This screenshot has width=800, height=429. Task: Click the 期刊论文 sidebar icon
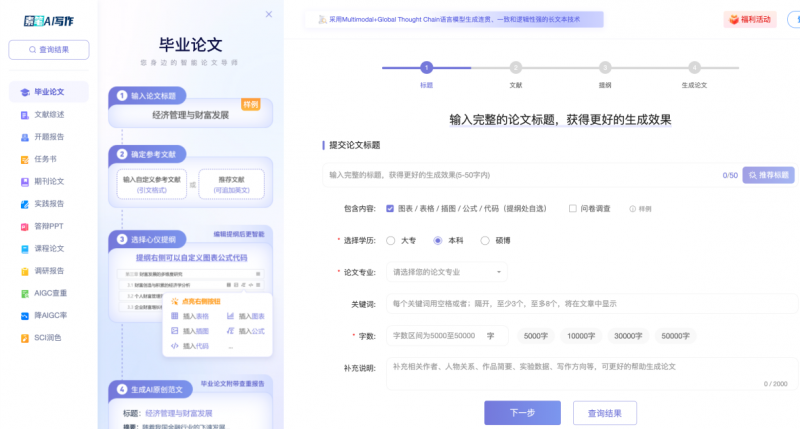pos(24,182)
